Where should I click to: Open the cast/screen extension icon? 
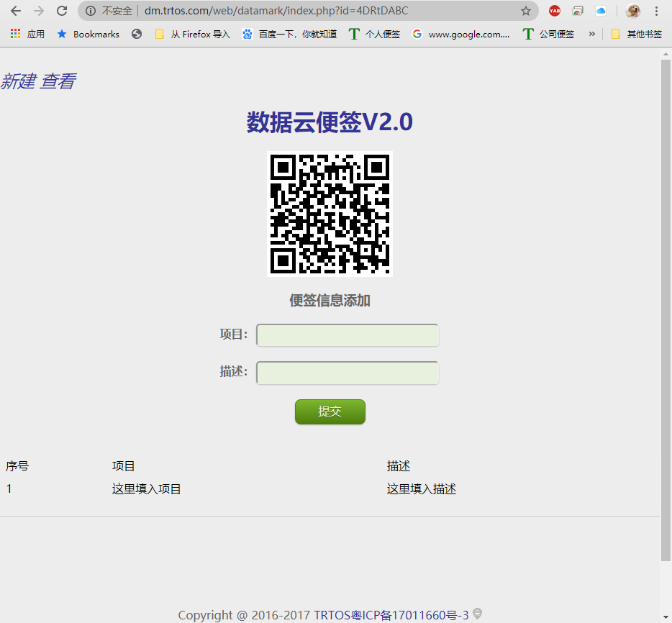[x=578, y=11]
